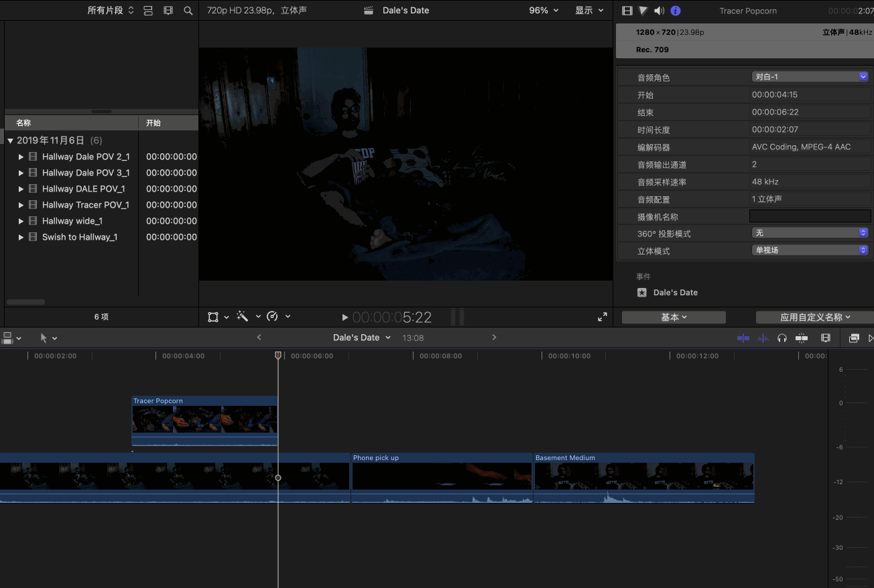Toggle solo headphones button

coord(782,338)
